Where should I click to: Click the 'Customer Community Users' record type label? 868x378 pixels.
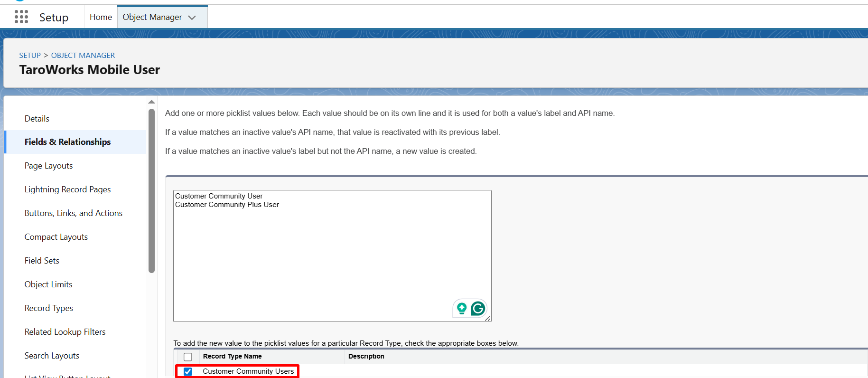tap(248, 371)
